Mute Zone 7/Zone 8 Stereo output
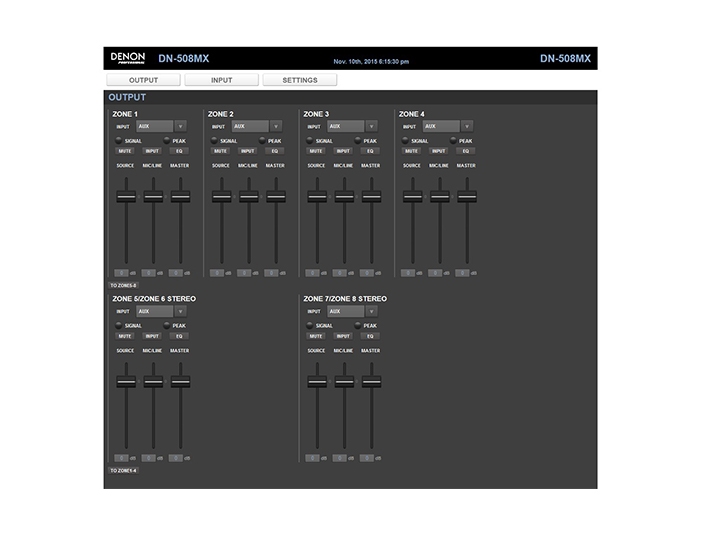Viewport: 710px width, 533px height. pos(316,336)
